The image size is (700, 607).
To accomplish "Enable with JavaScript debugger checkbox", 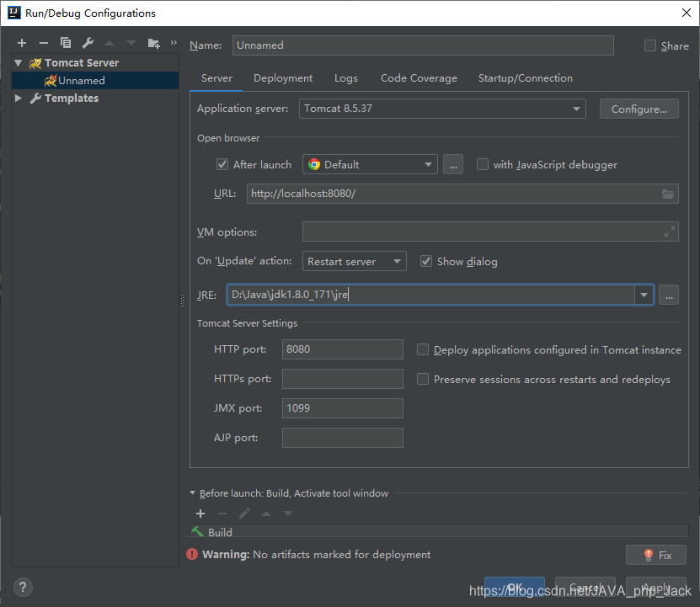I will pyautogui.click(x=483, y=164).
